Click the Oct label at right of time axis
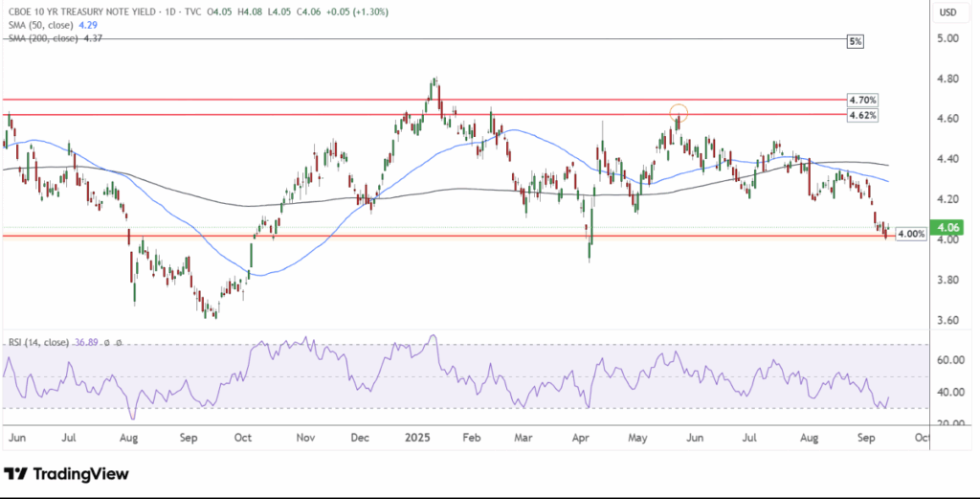 [x=920, y=437]
